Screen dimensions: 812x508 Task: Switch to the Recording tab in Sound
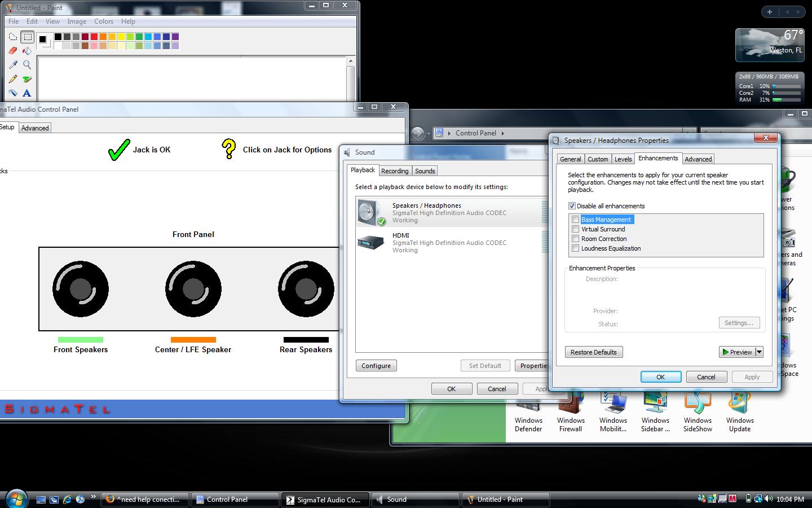[x=395, y=171]
